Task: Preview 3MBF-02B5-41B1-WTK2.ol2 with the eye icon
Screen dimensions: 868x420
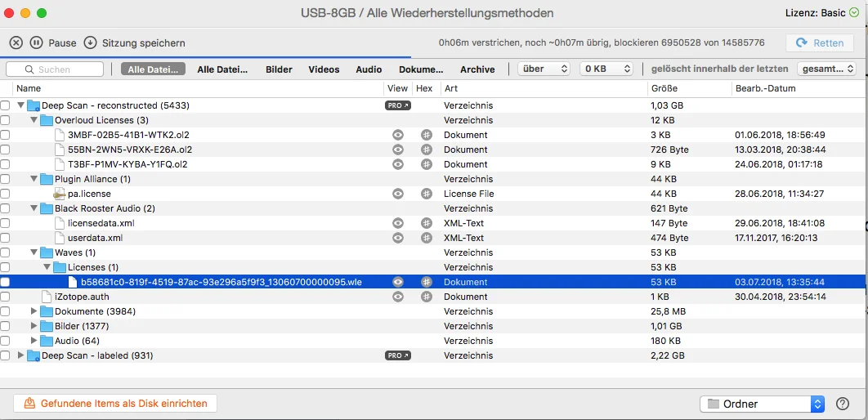Action: (x=397, y=135)
